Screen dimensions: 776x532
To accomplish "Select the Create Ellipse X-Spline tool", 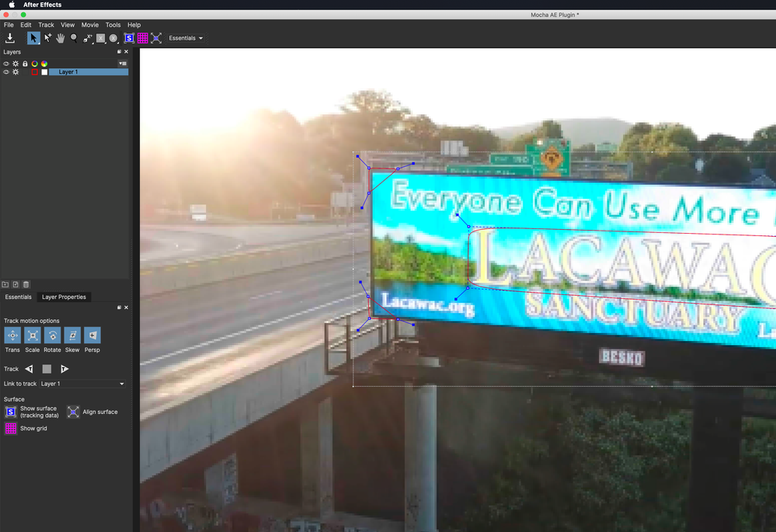I will pos(113,38).
